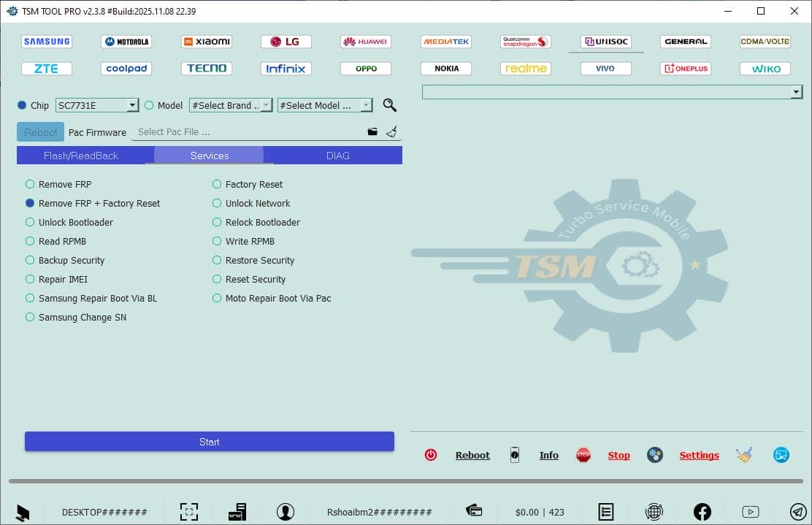812x525 pixels.
Task: Switch to the Flash/ReadBack tab
Action: (x=80, y=155)
